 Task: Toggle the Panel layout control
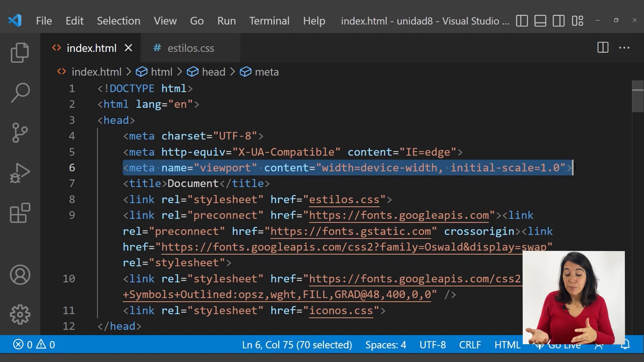click(x=540, y=21)
